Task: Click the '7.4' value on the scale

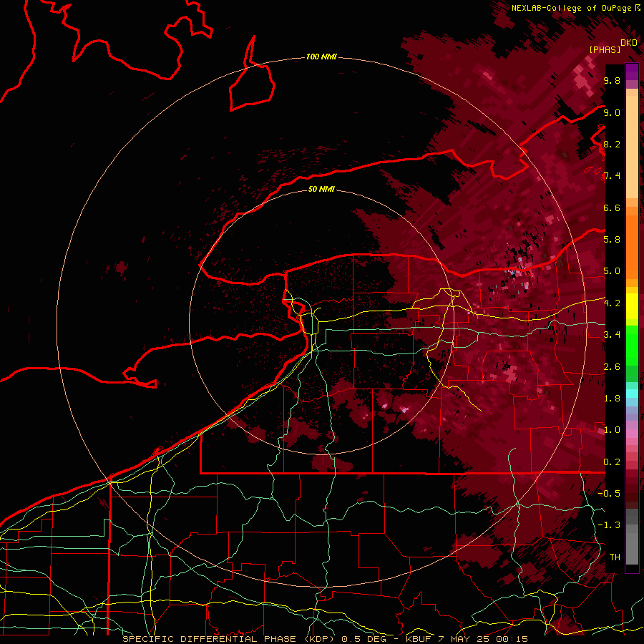Action: click(x=612, y=176)
